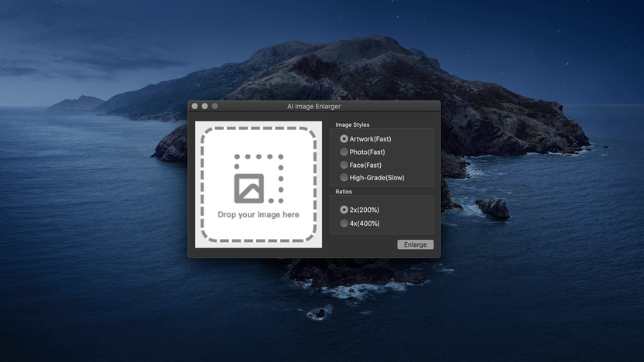
Task: Click the disabled zoom window button
Action: tap(215, 106)
